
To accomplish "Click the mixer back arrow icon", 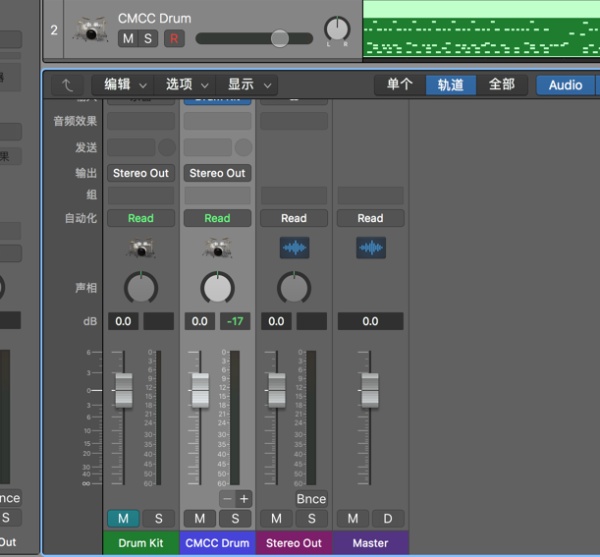I will pyautogui.click(x=67, y=85).
